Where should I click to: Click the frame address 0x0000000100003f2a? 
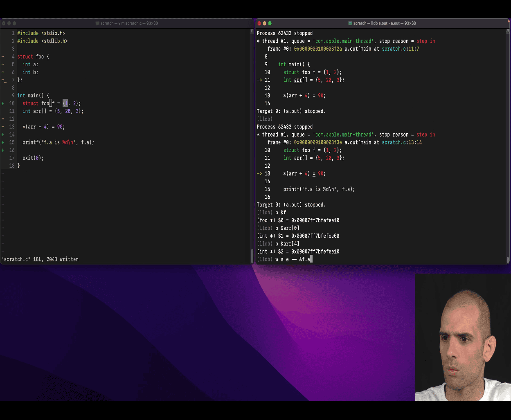[317, 49]
